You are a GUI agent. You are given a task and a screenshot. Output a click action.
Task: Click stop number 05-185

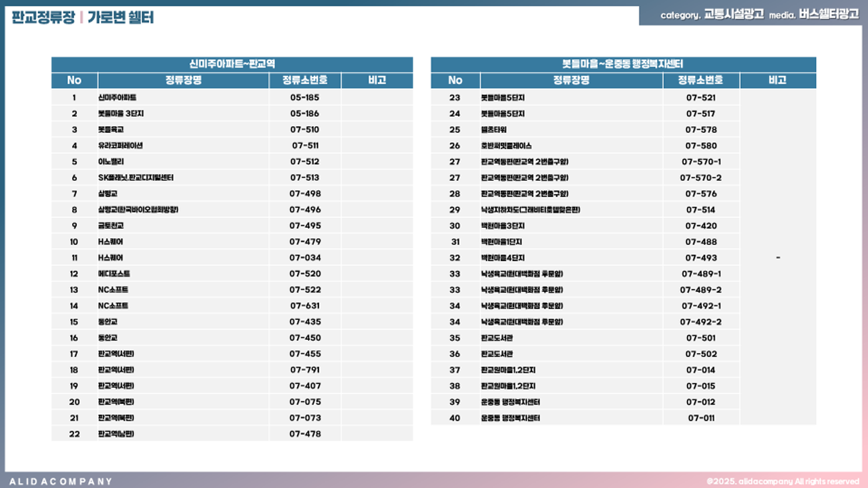(304, 97)
